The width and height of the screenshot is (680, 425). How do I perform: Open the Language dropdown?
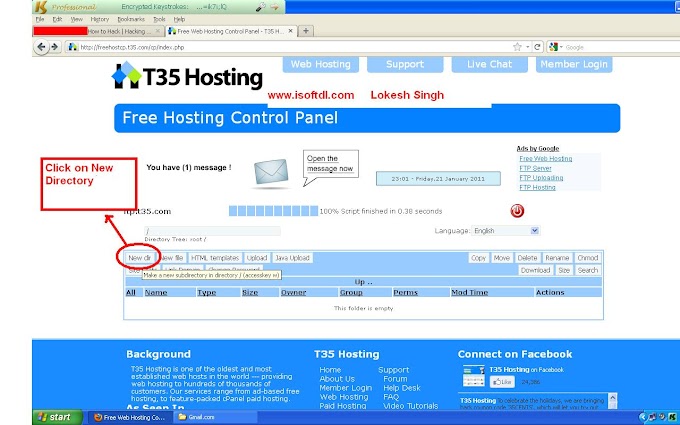pyautogui.click(x=506, y=231)
